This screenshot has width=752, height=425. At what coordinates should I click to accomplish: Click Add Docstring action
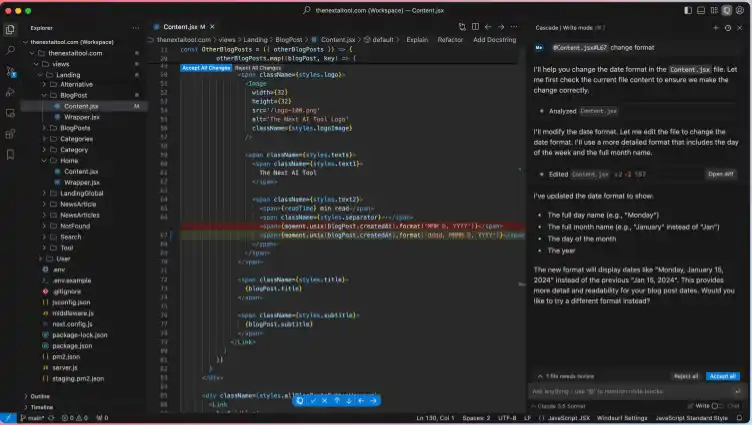click(494, 40)
